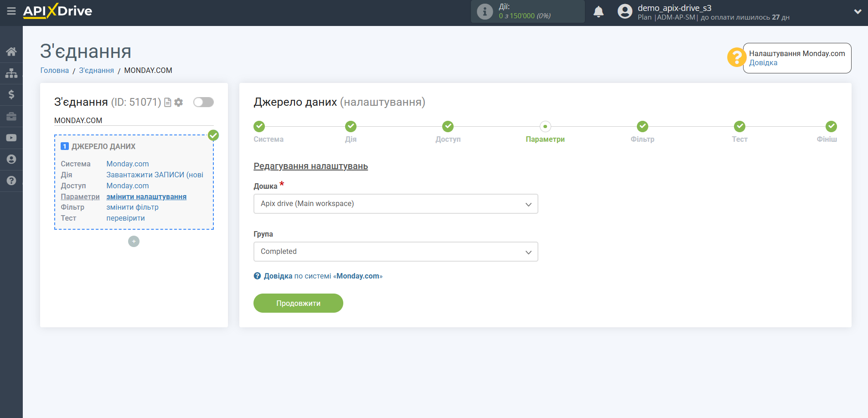Image resolution: width=868 pixels, height=418 pixels.
Task: Open the briefcase icon in sidebar
Action: tap(11, 116)
